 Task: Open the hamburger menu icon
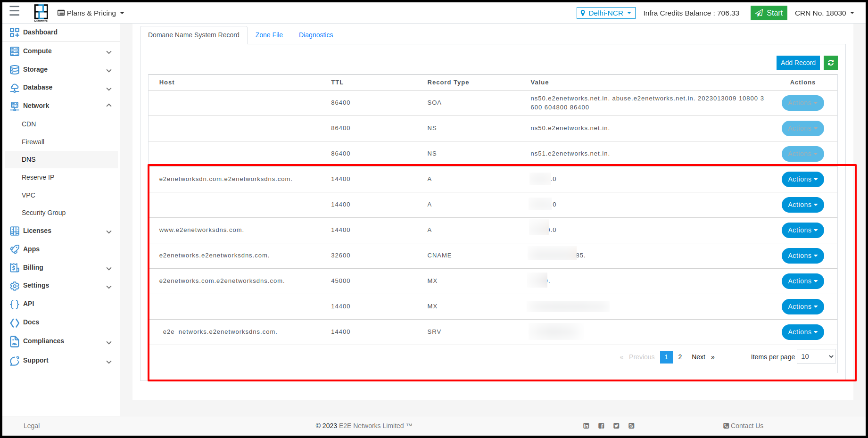15,11
